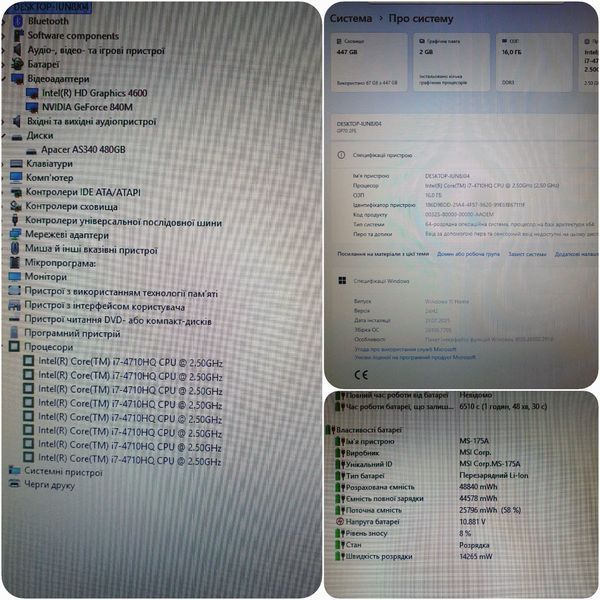Select Пристрої з інтерфейсом користувача
This screenshot has height=600, width=600.
(x=104, y=306)
